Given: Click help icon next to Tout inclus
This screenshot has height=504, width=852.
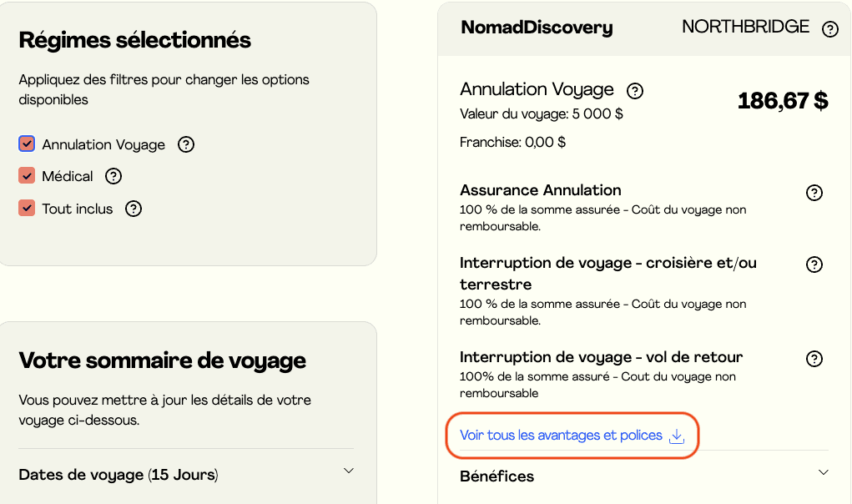Looking at the screenshot, I should [x=133, y=209].
